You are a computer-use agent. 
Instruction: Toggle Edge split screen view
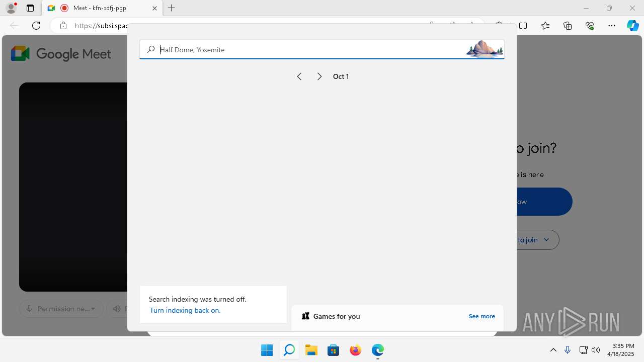(523, 26)
